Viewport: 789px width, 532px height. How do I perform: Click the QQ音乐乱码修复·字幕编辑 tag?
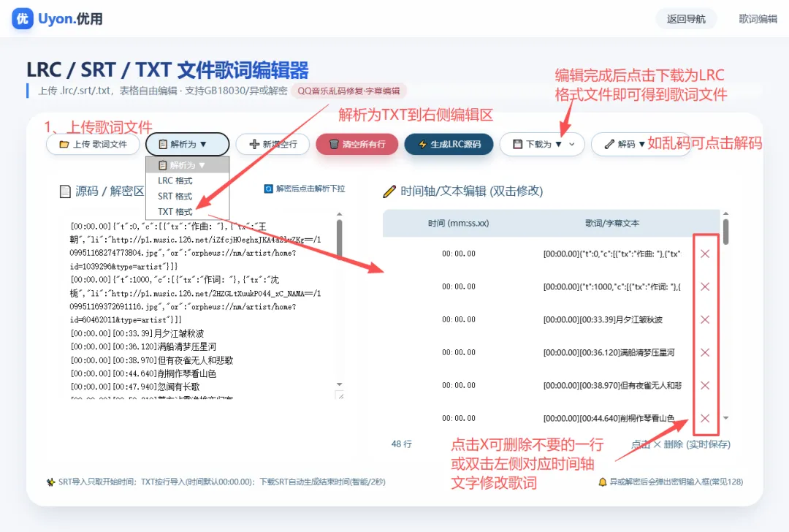[348, 91]
